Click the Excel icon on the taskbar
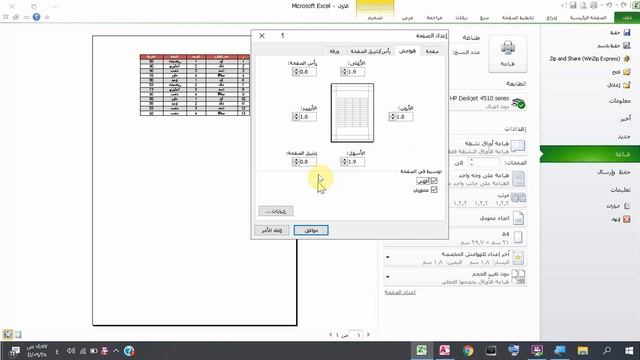Viewport: 640px width, 360px height. [422, 351]
